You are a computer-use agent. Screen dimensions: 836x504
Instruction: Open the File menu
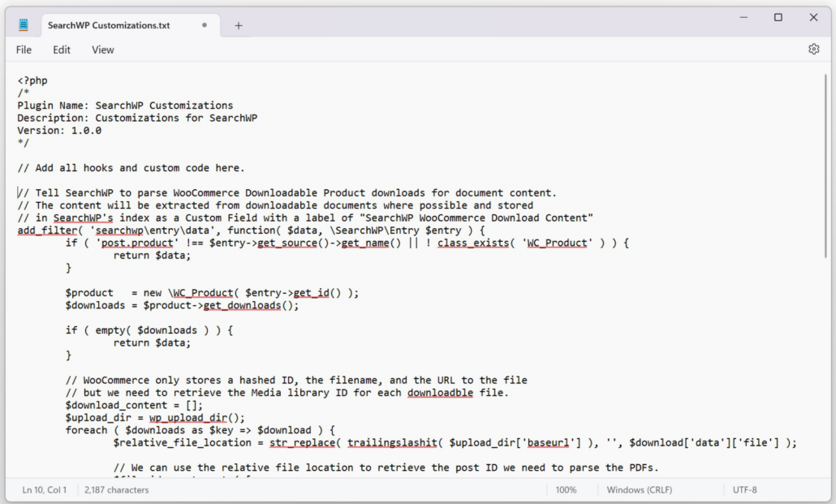(x=24, y=50)
